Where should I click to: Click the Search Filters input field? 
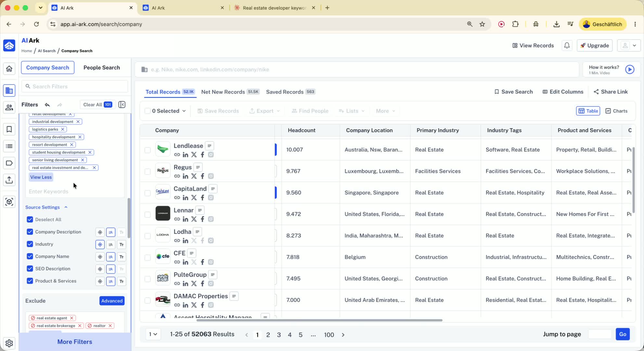click(75, 86)
